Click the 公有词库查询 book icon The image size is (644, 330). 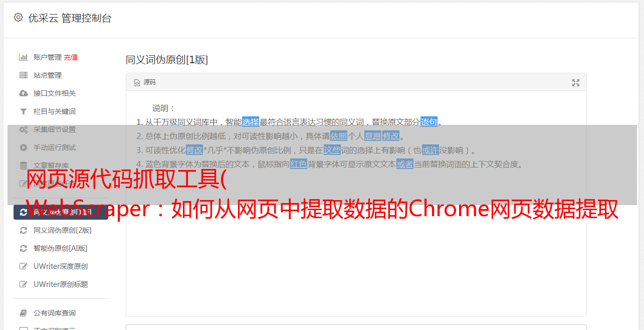pyautogui.click(x=23, y=313)
